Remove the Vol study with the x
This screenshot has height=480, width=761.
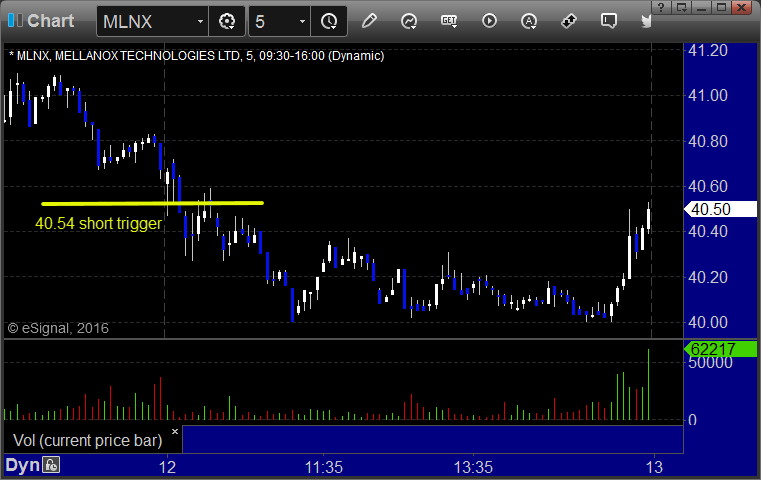[x=175, y=431]
